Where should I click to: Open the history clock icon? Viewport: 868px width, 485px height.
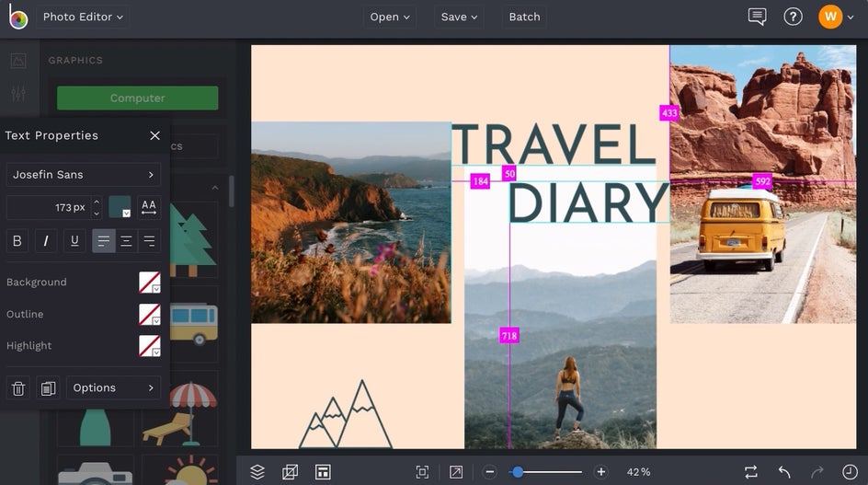[x=850, y=472]
